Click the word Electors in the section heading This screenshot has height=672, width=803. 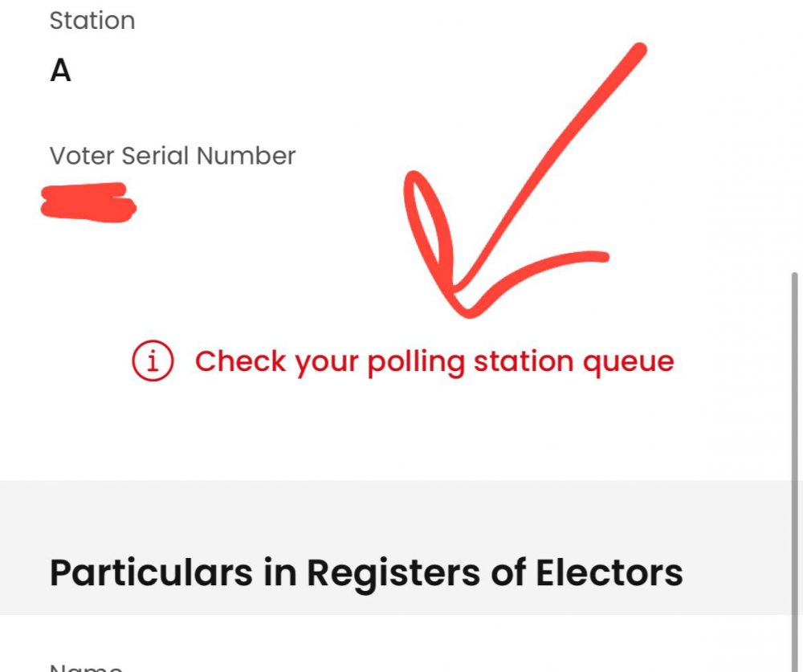click(x=609, y=572)
